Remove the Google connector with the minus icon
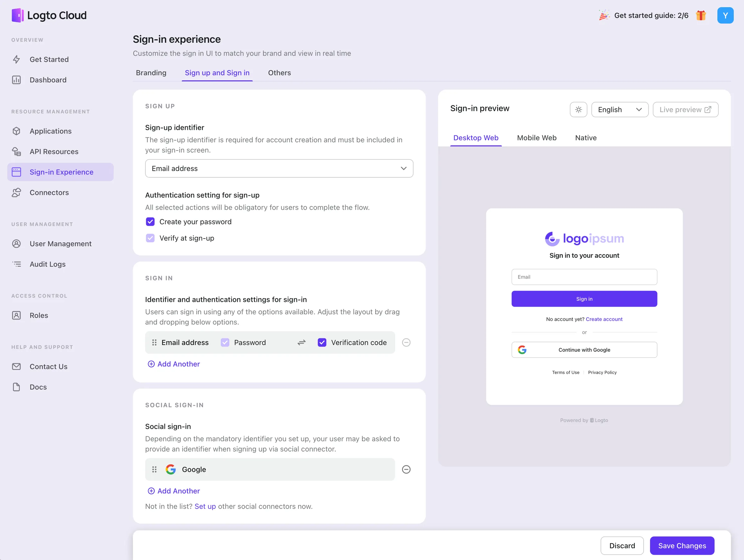Screen dimensions: 744x560 tap(406, 469)
